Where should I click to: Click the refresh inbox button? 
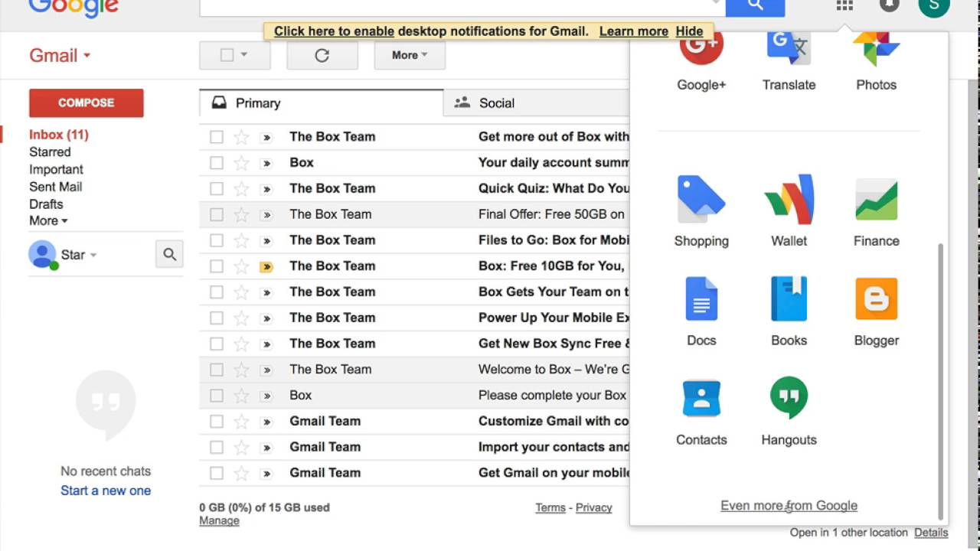(x=322, y=55)
